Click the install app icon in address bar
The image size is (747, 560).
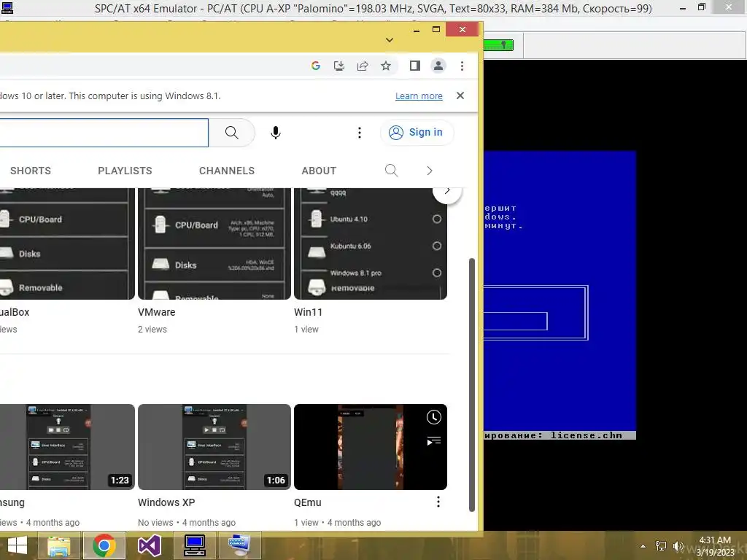[338, 66]
